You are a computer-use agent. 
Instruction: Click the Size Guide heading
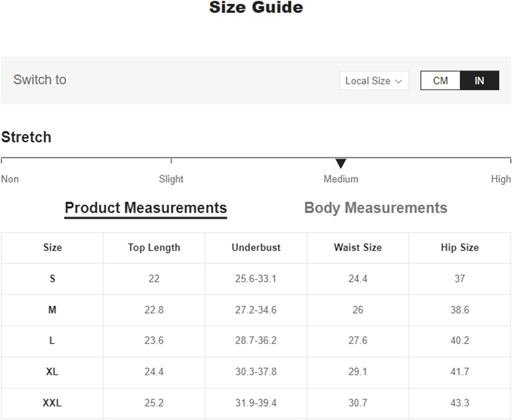coord(256,7)
